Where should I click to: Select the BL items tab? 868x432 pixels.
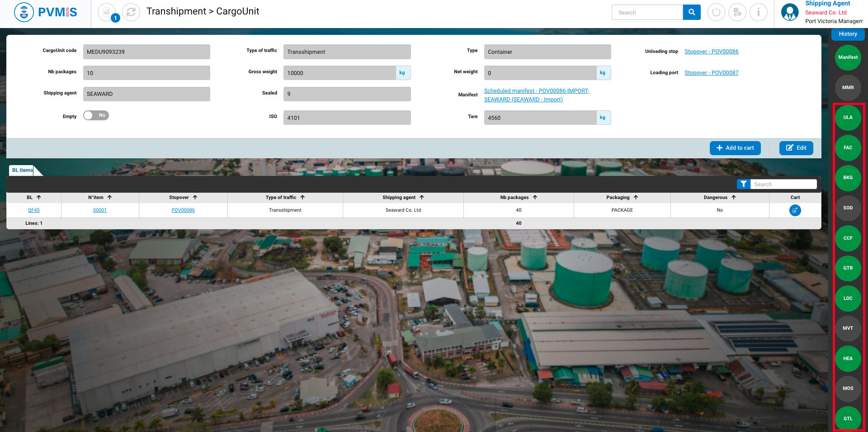pos(22,171)
